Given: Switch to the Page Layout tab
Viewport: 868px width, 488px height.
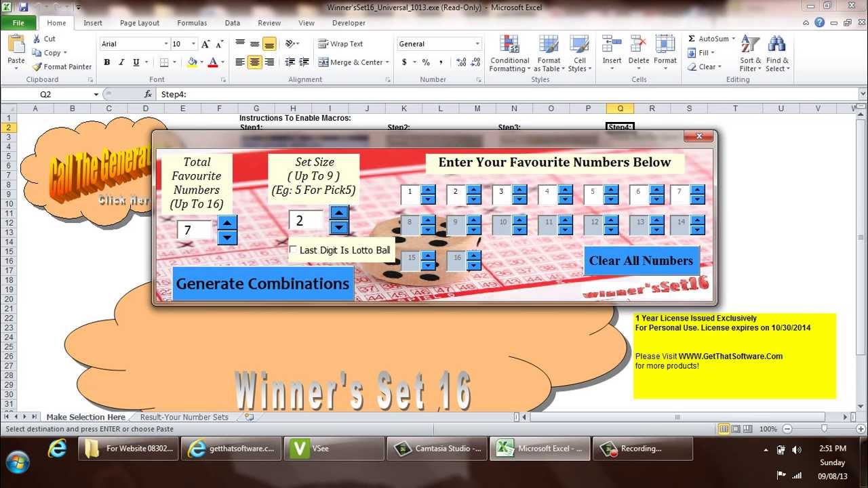Looking at the screenshot, I should tap(140, 23).
